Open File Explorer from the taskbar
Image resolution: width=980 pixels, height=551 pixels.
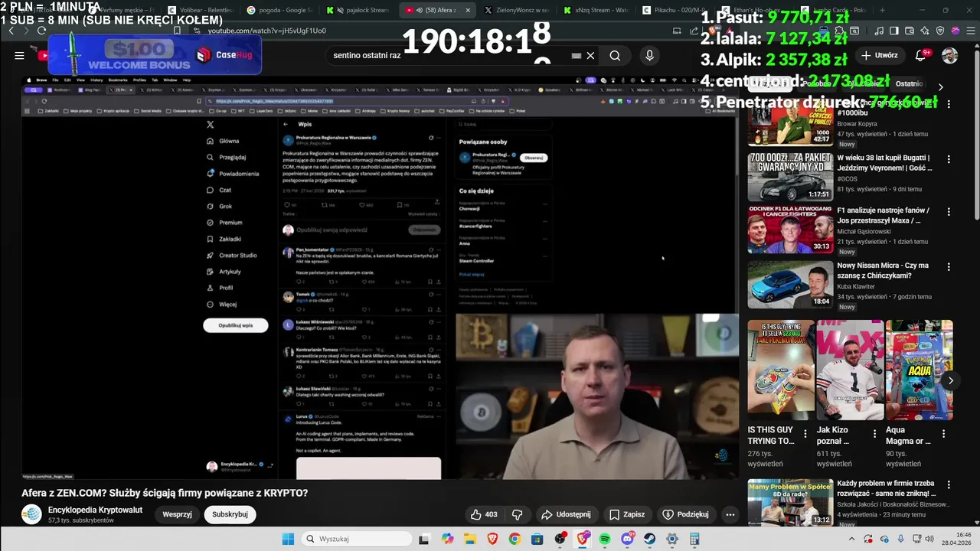[470, 539]
